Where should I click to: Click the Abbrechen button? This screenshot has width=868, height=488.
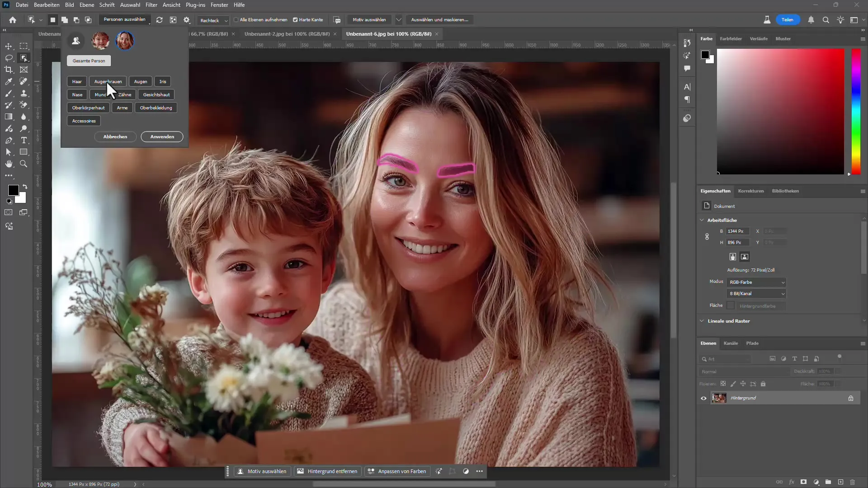coord(115,136)
